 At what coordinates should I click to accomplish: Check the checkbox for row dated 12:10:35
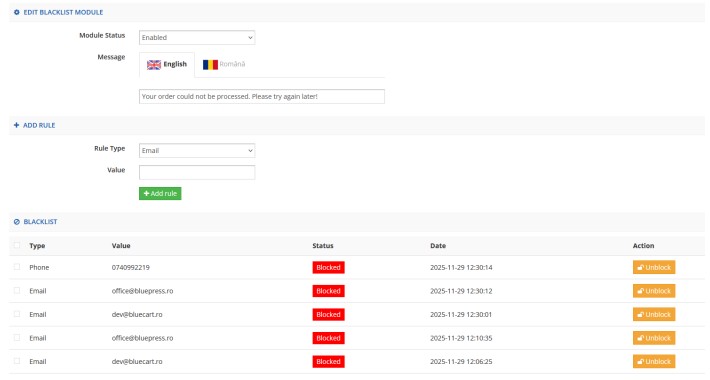(17, 337)
